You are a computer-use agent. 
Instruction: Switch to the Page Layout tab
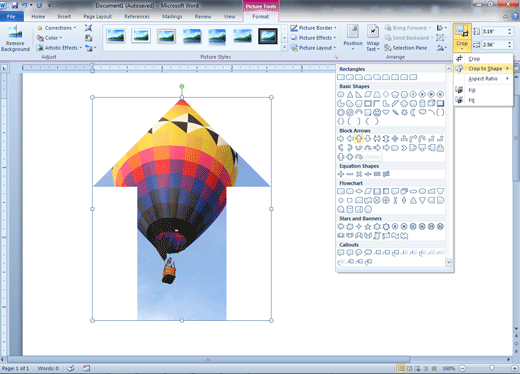[x=97, y=16]
